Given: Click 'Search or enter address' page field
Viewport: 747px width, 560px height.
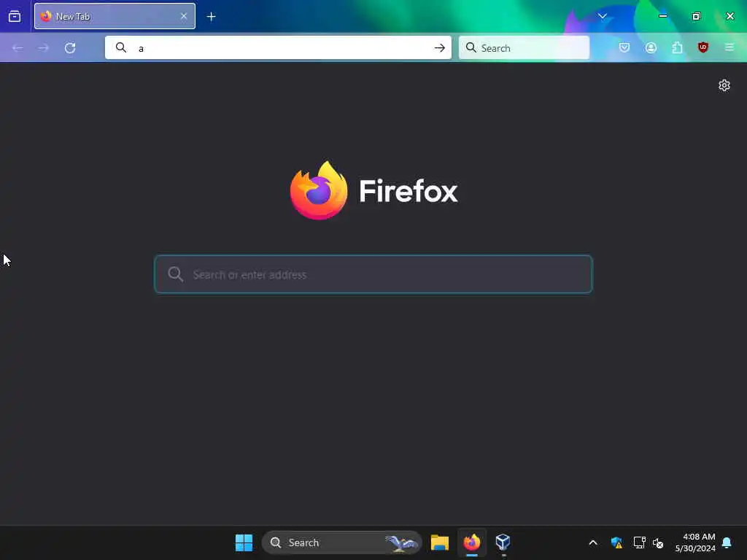Looking at the screenshot, I should pos(373,274).
